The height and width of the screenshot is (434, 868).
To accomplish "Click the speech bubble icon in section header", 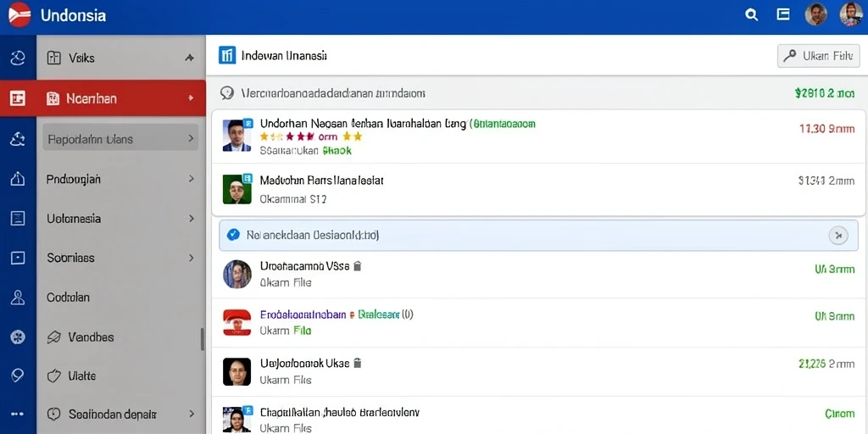I will (x=226, y=93).
